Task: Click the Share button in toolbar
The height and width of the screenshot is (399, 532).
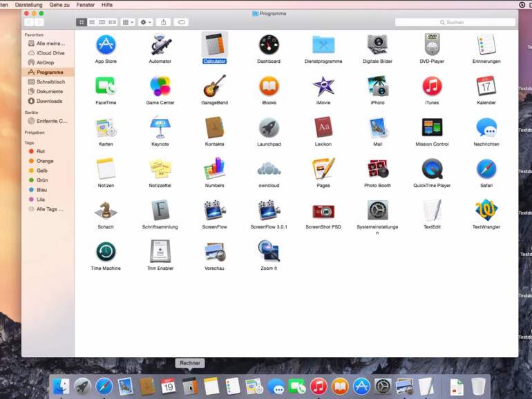Action: (x=164, y=22)
